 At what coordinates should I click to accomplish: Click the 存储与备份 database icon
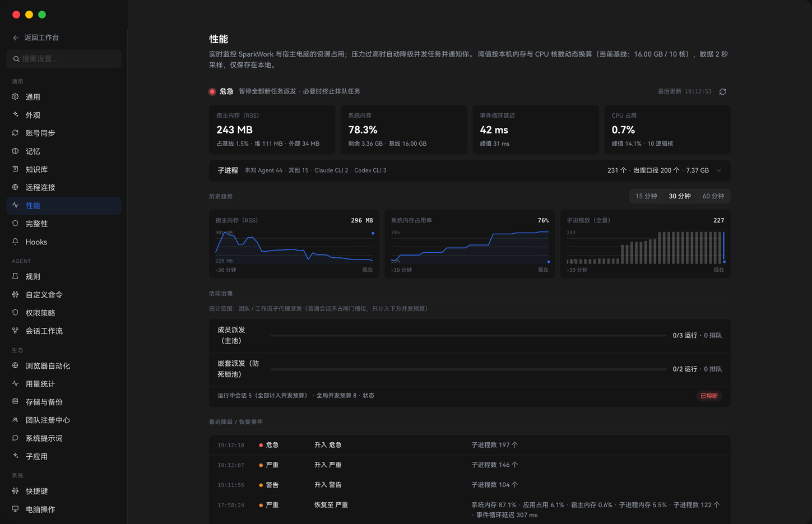coord(15,401)
